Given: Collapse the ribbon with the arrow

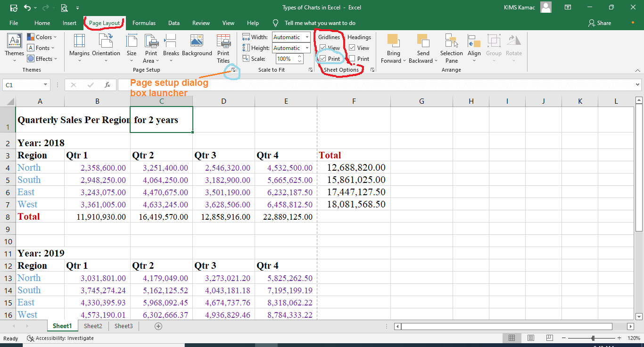Looking at the screenshot, I should (637, 70).
